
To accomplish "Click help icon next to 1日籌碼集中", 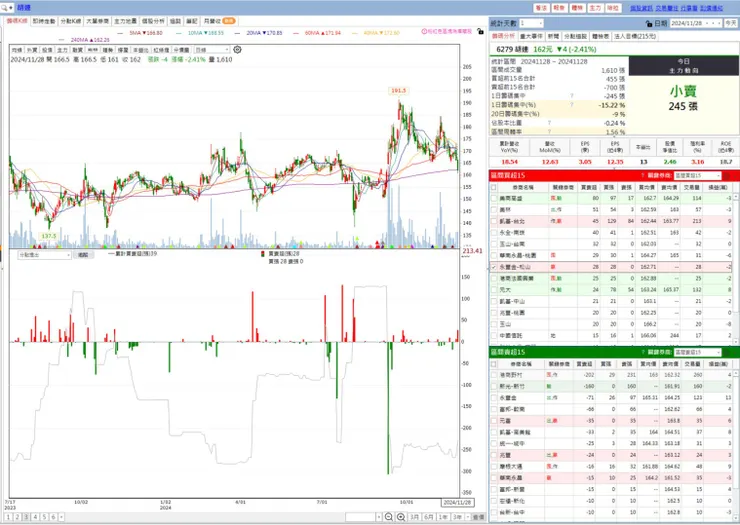I will pos(572,96).
